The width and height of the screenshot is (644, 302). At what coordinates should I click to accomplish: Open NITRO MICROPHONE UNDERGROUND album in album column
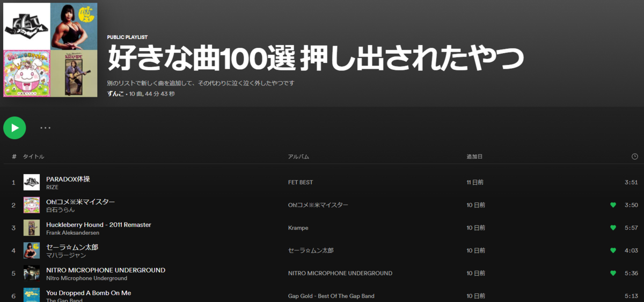pyautogui.click(x=340, y=273)
